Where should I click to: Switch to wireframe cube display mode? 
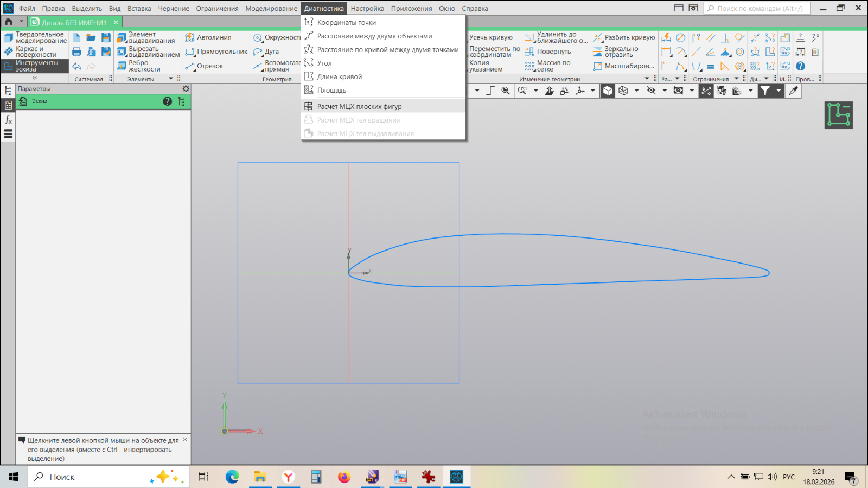[623, 91]
